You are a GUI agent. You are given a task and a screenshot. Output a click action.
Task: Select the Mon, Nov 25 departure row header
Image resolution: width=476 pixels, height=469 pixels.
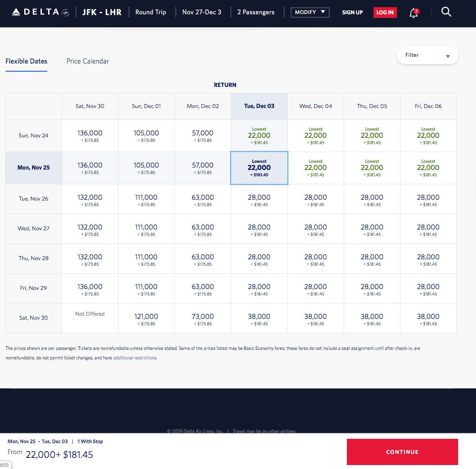pos(33,168)
